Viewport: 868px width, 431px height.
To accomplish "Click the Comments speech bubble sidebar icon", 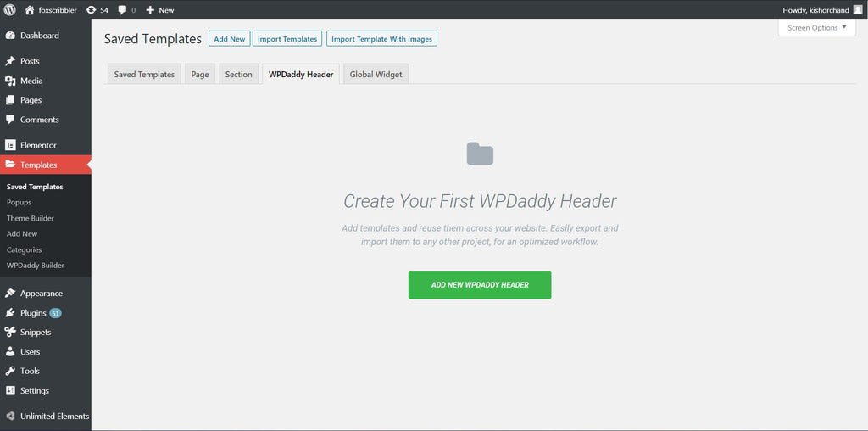I will click(x=10, y=120).
